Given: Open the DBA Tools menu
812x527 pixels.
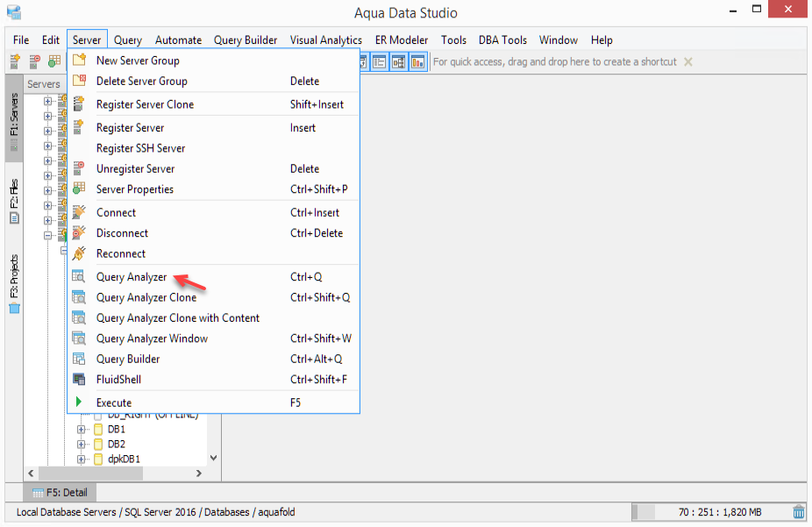Looking at the screenshot, I should [502, 40].
